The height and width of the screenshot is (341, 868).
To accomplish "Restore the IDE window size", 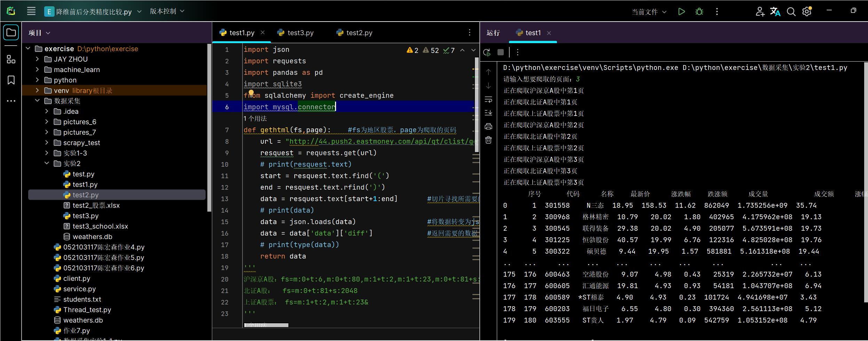I will [x=853, y=10].
